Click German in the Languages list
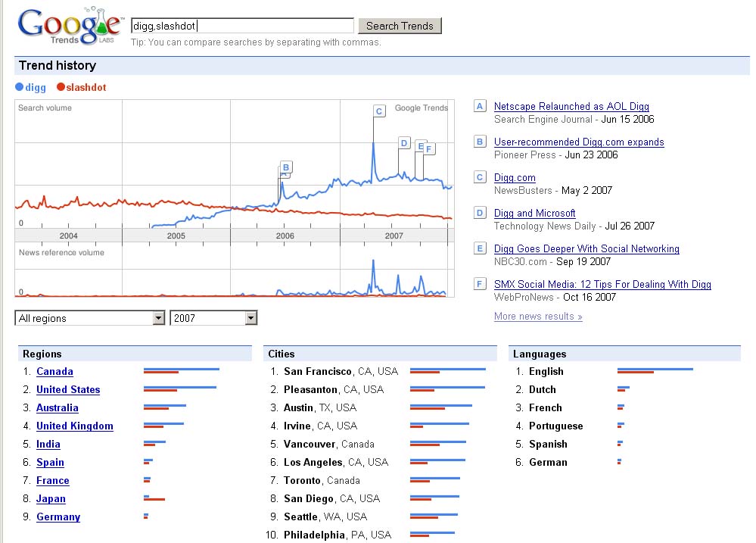Viewport: 756px width, 543px height. (548, 463)
